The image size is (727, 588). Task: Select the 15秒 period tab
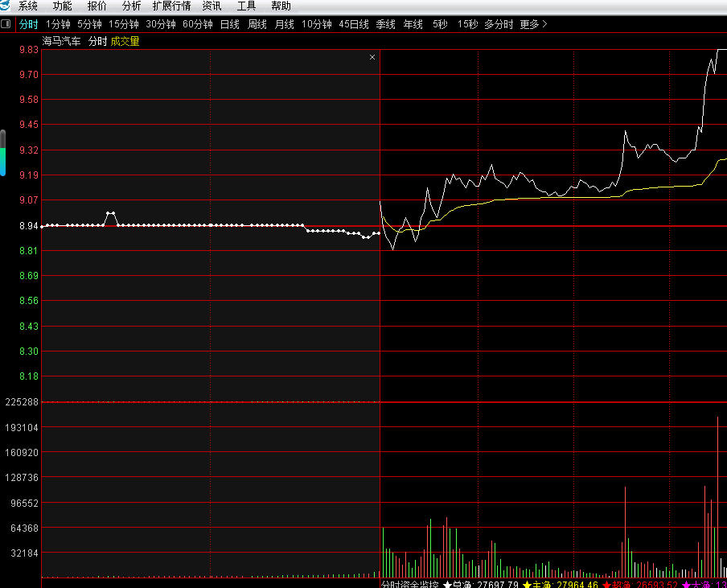click(467, 24)
